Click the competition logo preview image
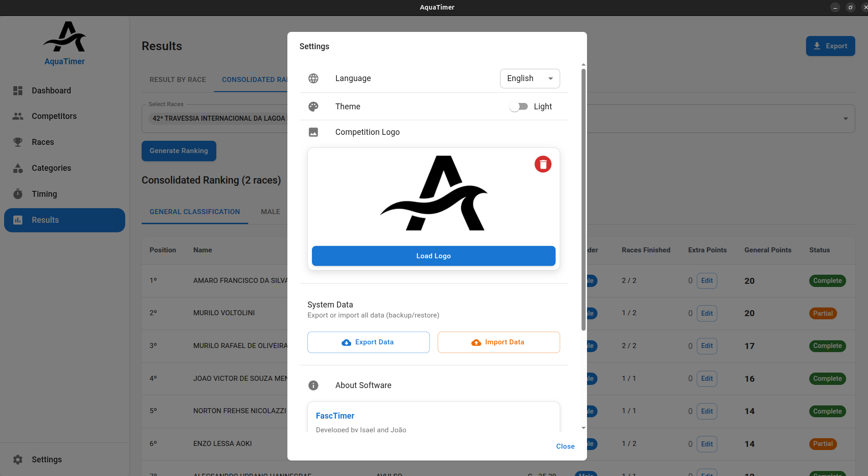This screenshot has width=868, height=476. point(434,194)
